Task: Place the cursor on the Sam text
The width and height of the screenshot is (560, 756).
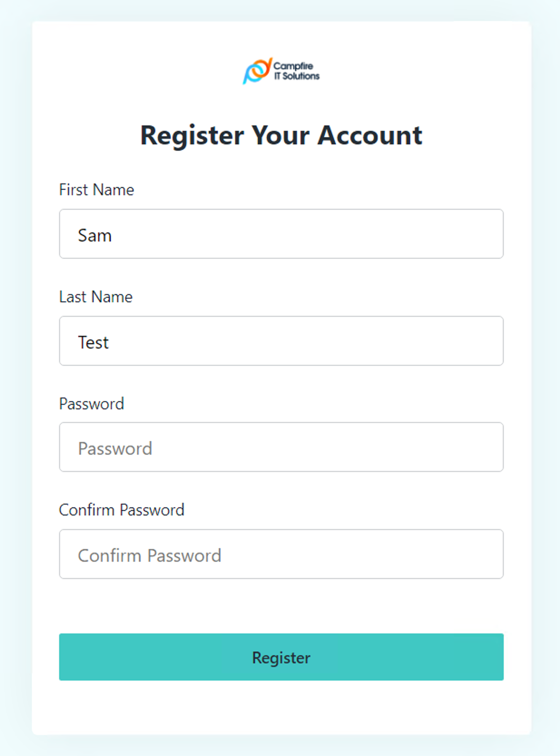Action: click(x=94, y=236)
